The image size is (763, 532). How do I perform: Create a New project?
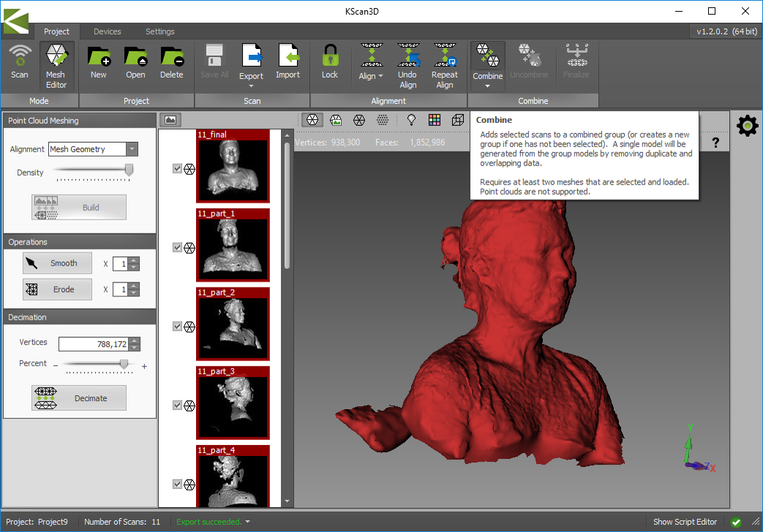[x=99, y=62]
